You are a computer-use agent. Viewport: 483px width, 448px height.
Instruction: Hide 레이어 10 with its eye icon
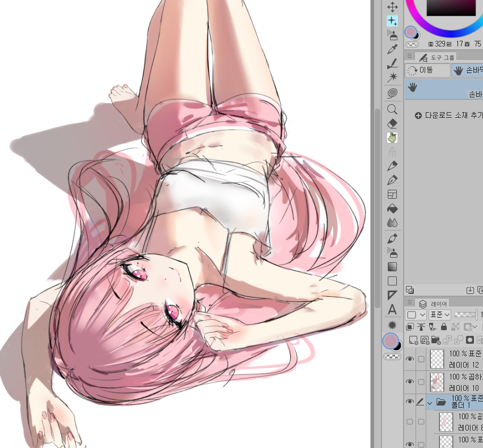coord(410,382)
